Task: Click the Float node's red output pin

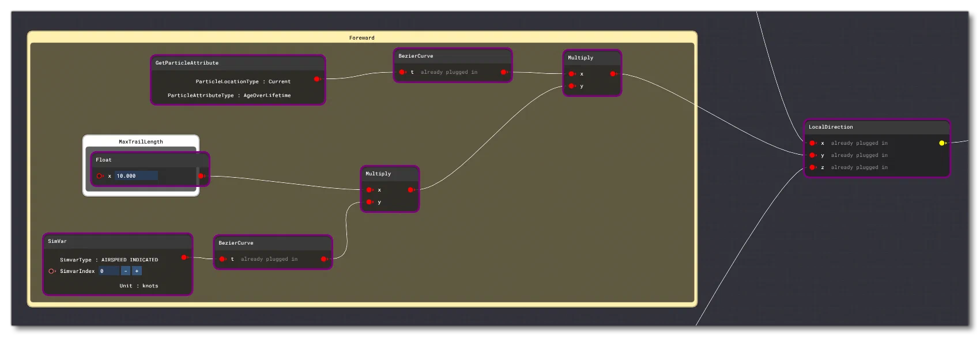Action: coord(201,176)
